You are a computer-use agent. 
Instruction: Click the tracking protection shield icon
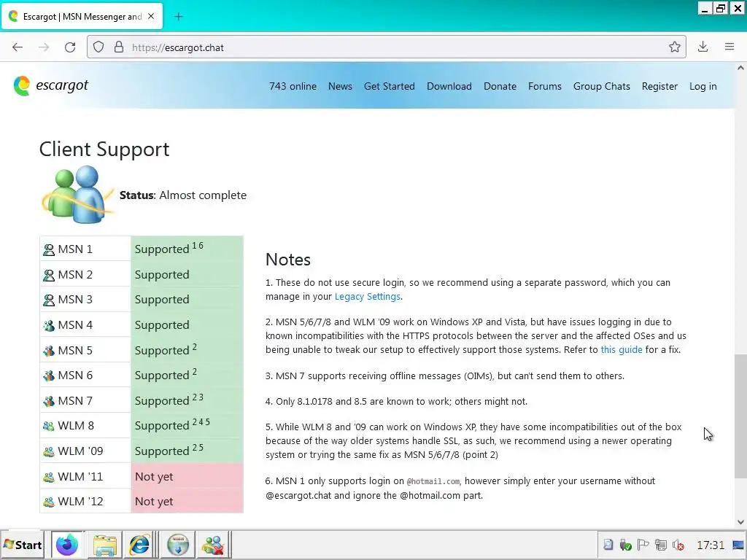pyautogui.click(x=98, y=47)
